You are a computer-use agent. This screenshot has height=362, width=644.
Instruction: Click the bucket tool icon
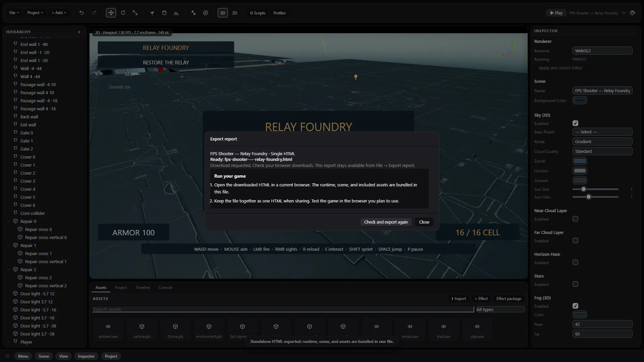click(164, 13)
